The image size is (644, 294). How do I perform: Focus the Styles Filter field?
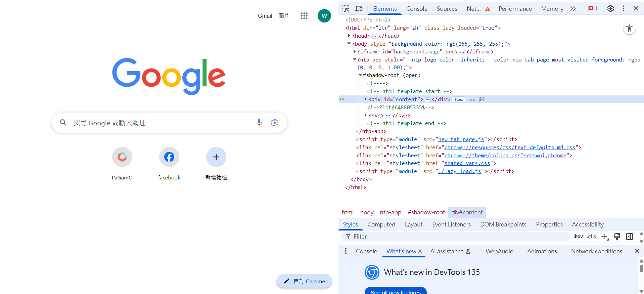pyautogui.click(x=456, y=237)
